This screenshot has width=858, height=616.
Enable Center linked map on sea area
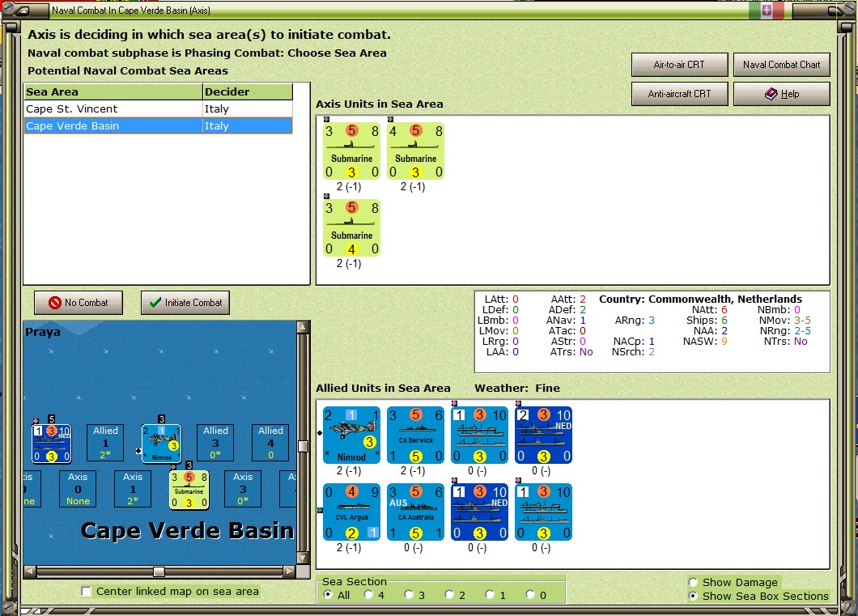pos(86,592)
